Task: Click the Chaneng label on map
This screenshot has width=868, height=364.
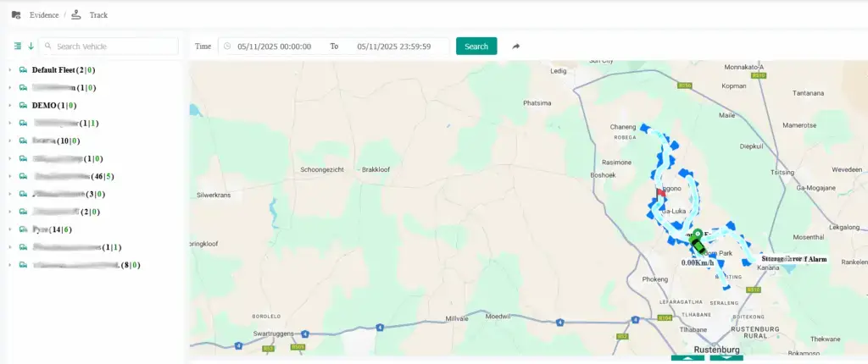Action: pos(621,127)
